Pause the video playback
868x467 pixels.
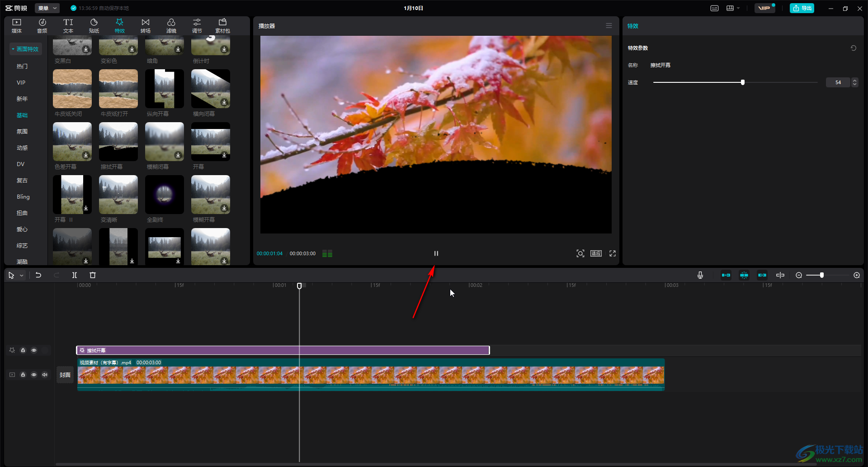(436, 253)
